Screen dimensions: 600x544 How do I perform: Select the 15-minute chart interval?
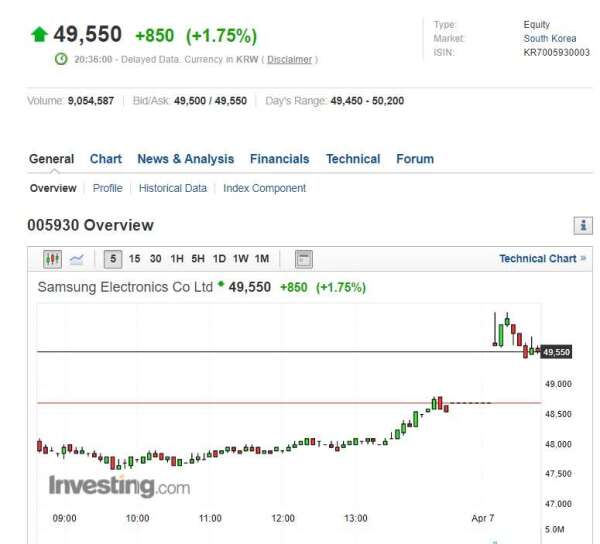(x=134, y=259)
